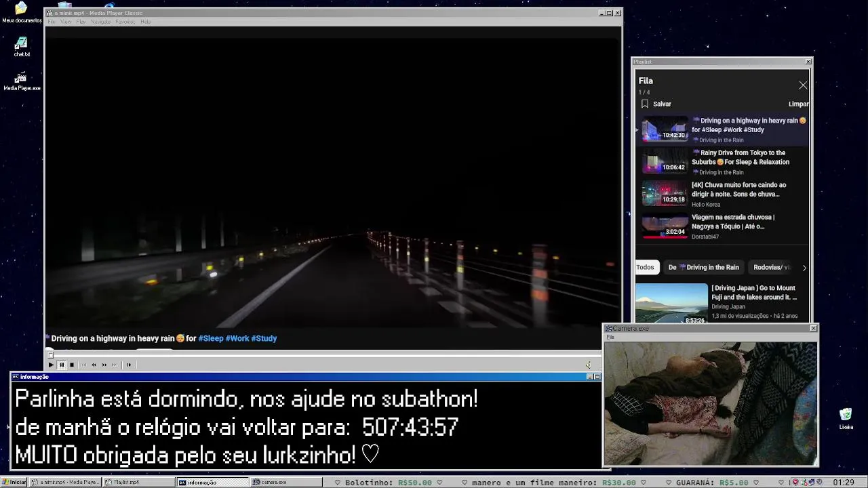Open the Favorites menu in Media Player Classic
The width and height of the screenshot is (868, 488).
[x=125, y=22]
